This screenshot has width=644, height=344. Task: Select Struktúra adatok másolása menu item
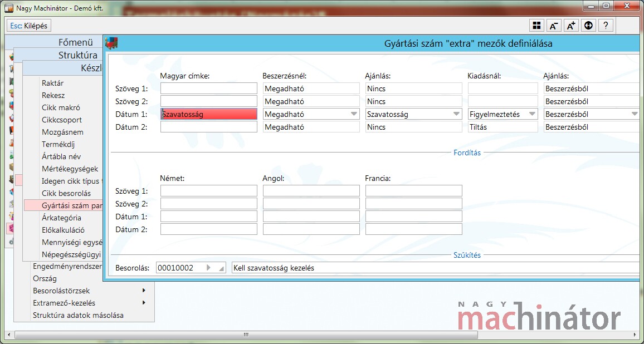tap(78, 315)
